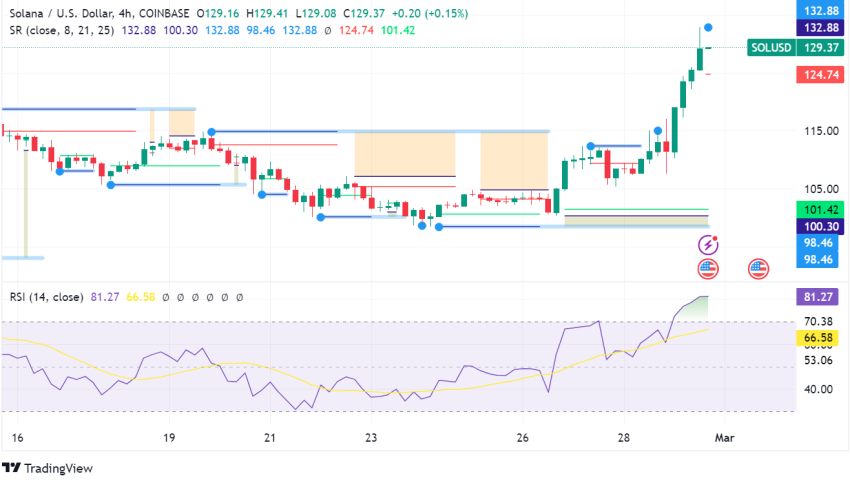Open the lightning bolt event icon
Screen dimensions: 852x485
click(x=708, y=245)
